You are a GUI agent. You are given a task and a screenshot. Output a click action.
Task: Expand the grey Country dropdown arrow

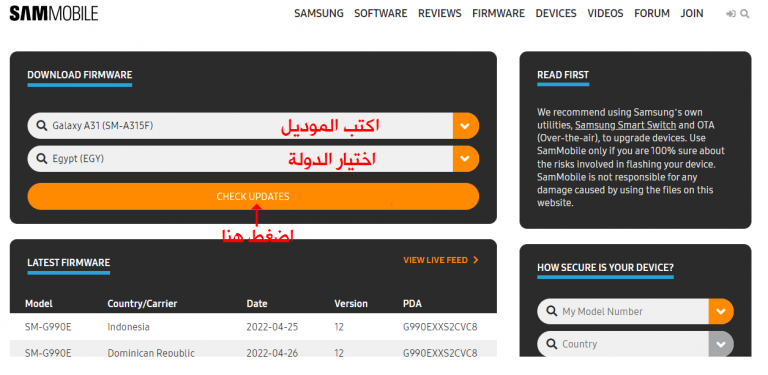pyautogui.click(x=721, y=344)
